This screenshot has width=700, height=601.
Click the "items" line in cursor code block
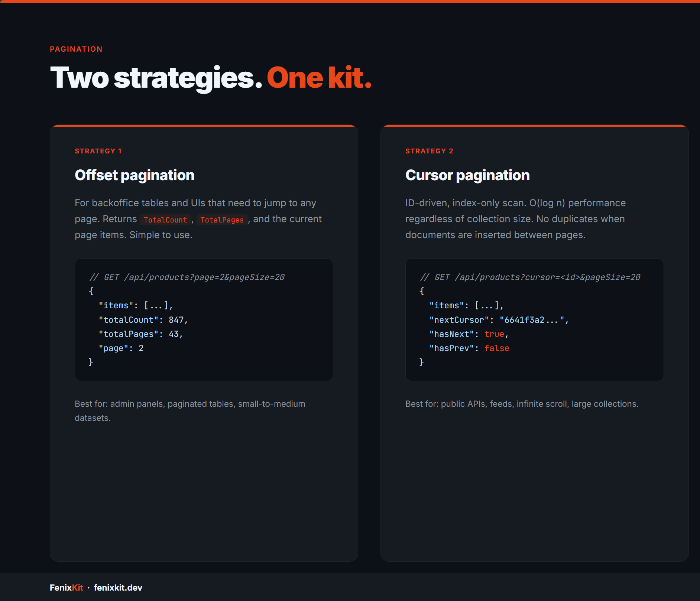[x=467, y=305]
